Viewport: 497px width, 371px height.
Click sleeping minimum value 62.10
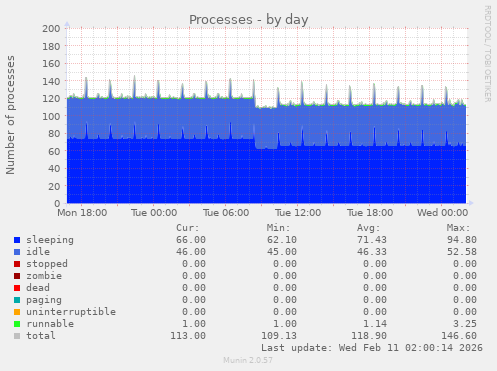(282, 240)
